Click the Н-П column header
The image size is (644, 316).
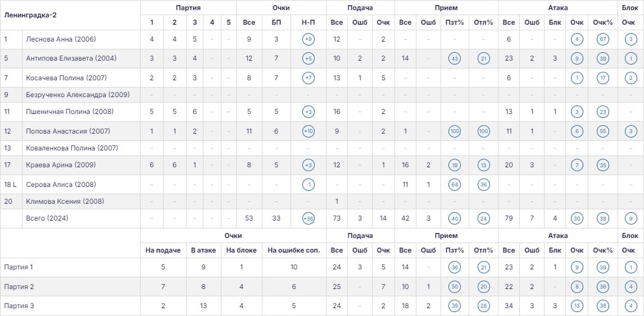point(308,22)
